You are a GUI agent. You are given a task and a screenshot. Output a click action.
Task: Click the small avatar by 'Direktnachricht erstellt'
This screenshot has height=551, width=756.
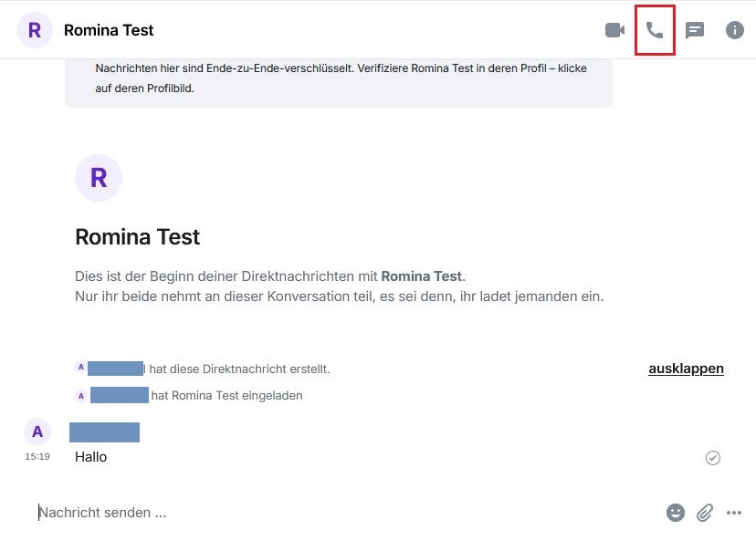81,368
